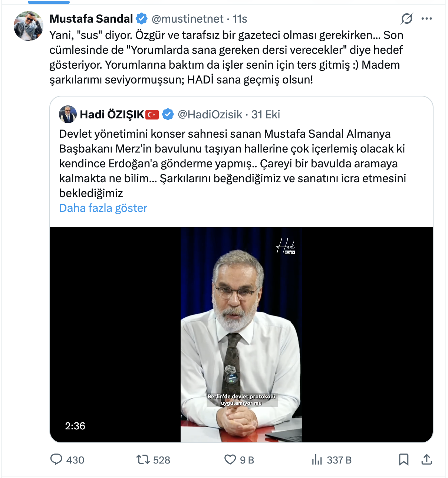Click the repost icon
This screenshot has height=478, width=448.
(143, 459)
